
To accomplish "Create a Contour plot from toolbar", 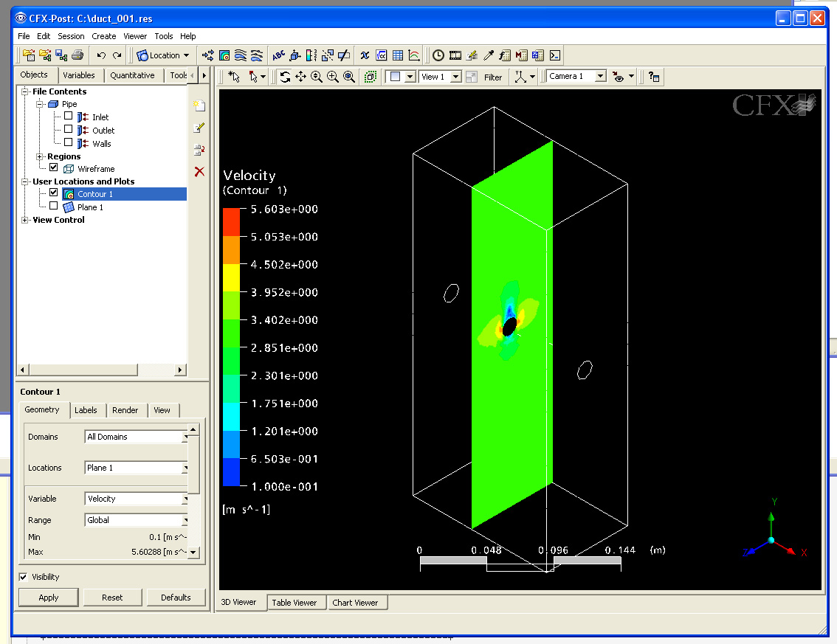I will point(224,55).
